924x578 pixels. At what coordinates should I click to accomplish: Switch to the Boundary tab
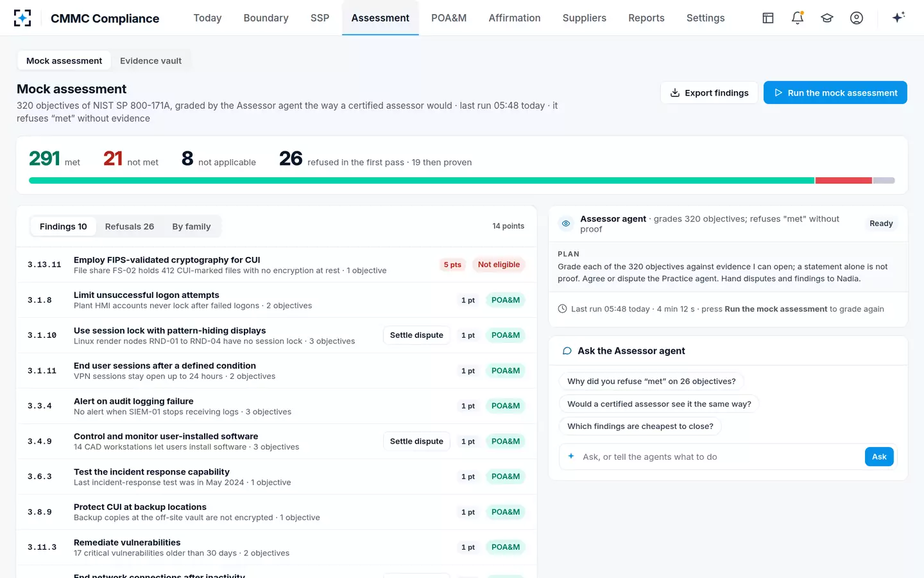tap(266, 18)
